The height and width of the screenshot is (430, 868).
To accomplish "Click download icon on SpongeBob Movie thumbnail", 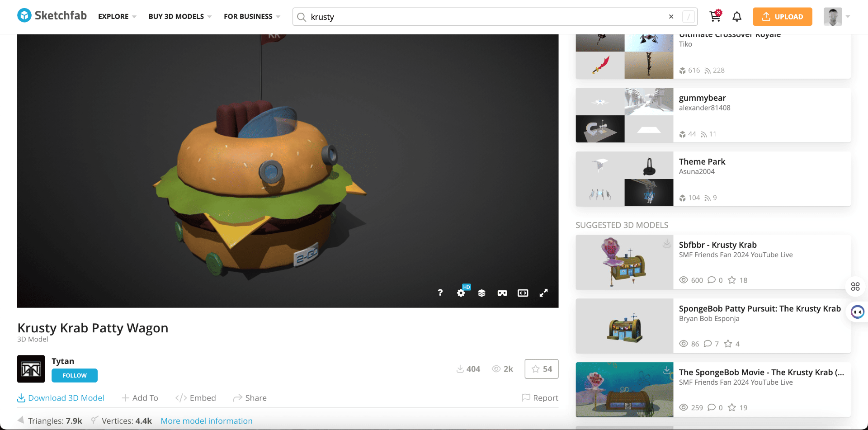I will (666, 370).
